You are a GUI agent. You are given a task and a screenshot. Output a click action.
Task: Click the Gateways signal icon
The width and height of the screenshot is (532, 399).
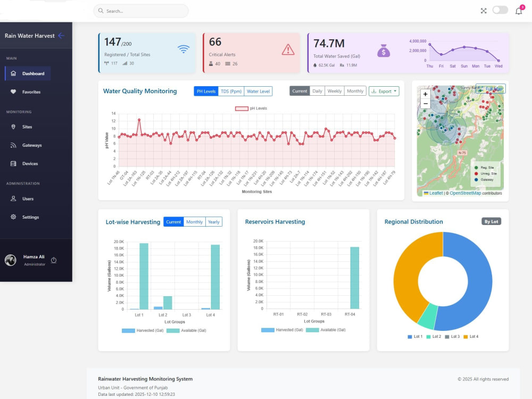click(x=13, y=145)
